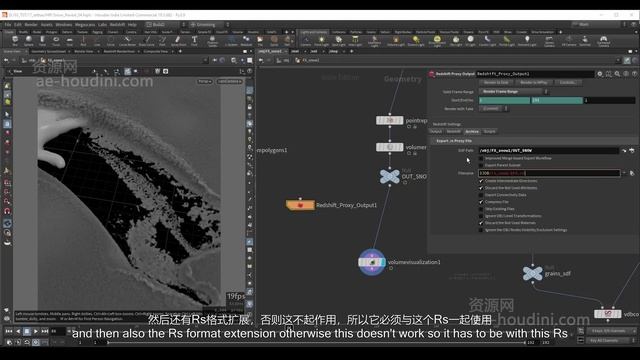Toggle Export Connectivity Data checkbox
The height and width of the screenshot is (360, 640).
click(481, 195)
